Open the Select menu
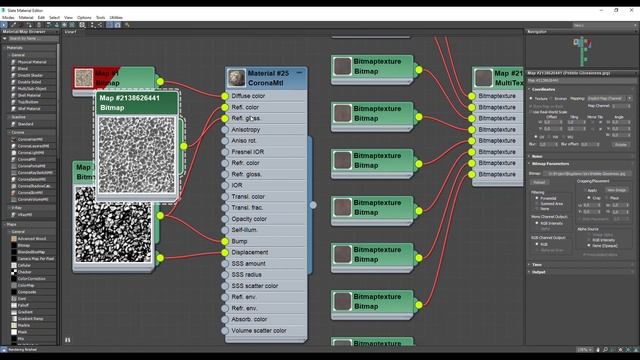Viewport: 640px width, 360px height. point(54,18)
